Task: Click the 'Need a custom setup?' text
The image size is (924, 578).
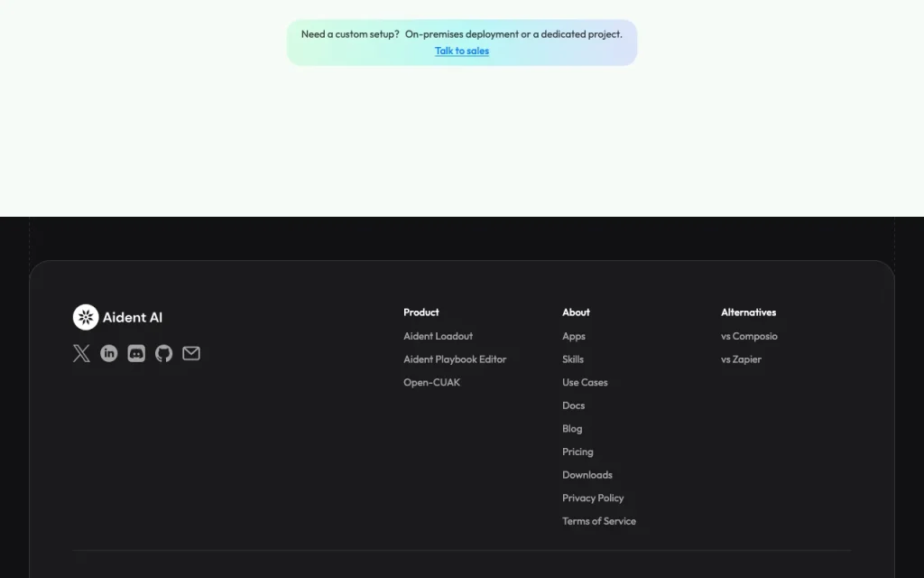Action: [x=350, y=34]
